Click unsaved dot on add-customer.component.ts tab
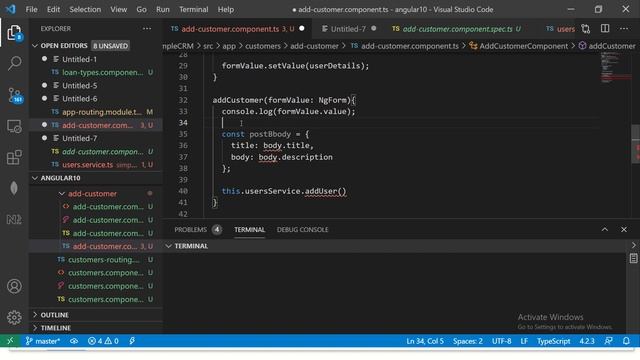 click(302, 29)
